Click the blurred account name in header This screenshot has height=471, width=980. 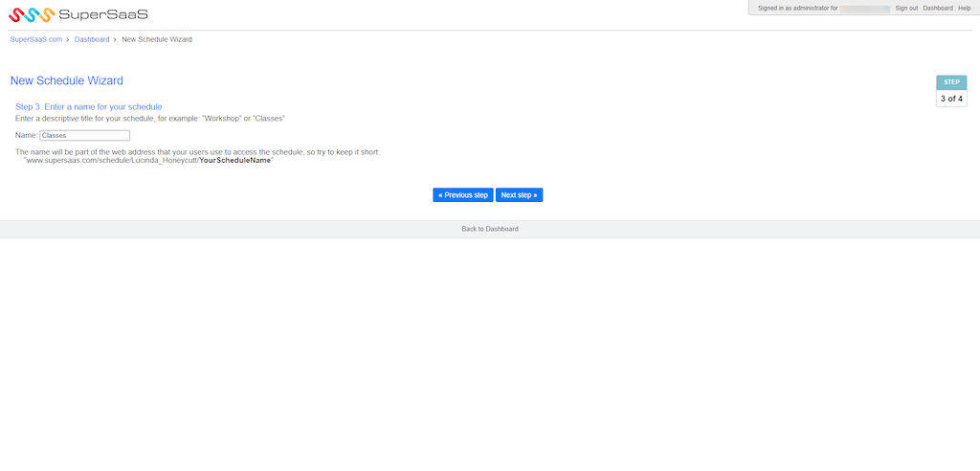coord(865,8)
